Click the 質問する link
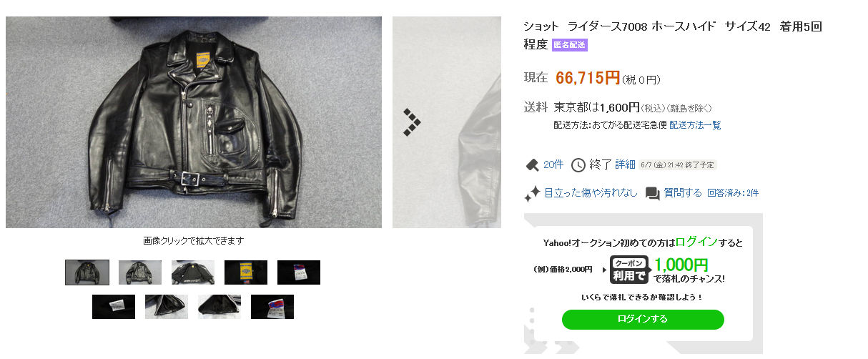The width and height of the screenshot is (868, 359). (683, 193)
